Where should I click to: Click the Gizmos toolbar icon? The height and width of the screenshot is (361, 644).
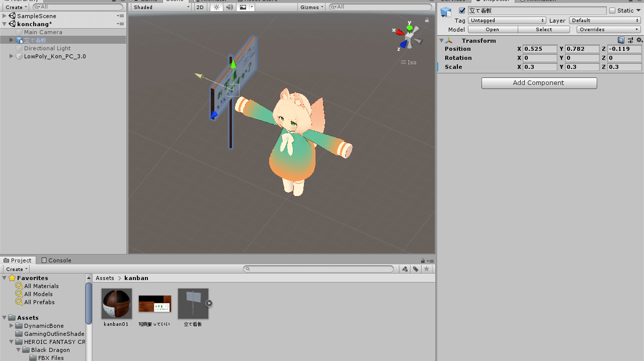point(310,7)
